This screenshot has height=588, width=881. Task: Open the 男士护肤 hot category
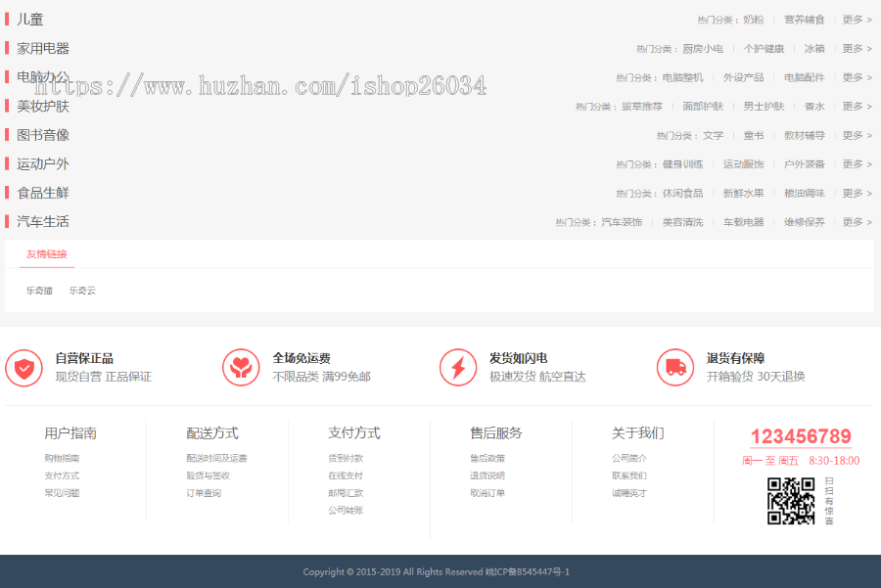tap(764, 106)
